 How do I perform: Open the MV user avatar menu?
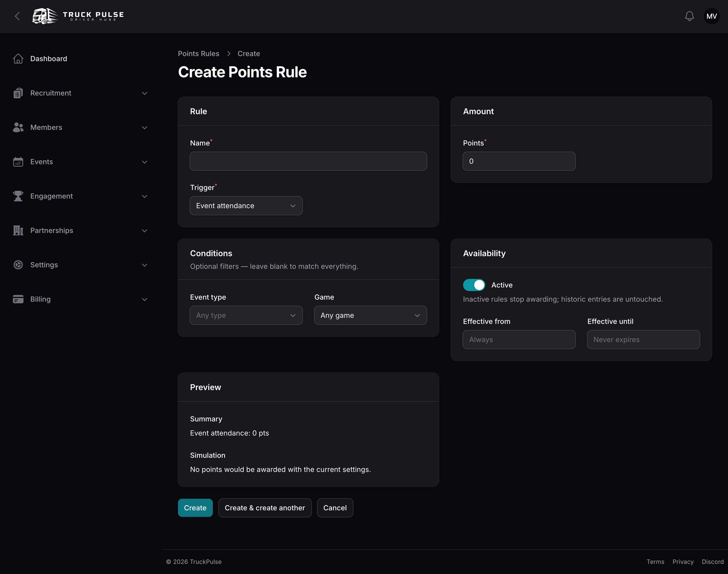[x=712, y=16]
